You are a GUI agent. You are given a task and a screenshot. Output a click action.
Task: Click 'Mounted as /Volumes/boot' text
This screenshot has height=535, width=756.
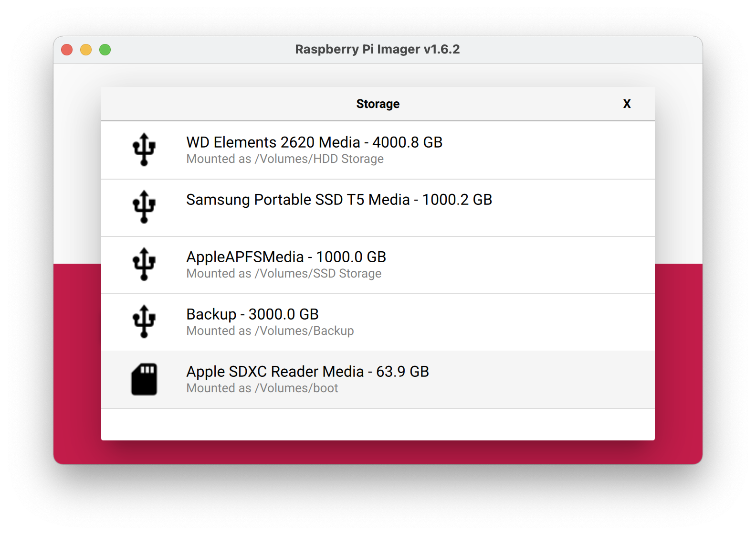click(262, 388)
